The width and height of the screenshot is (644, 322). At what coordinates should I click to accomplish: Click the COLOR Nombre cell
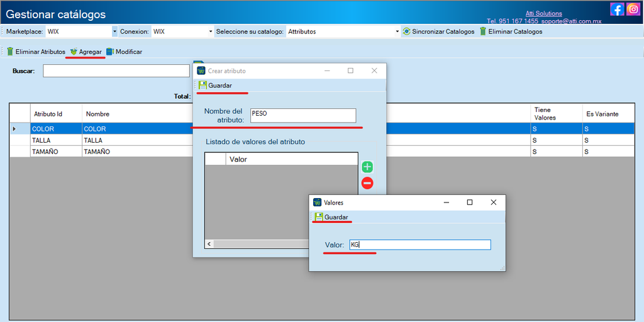138,128
